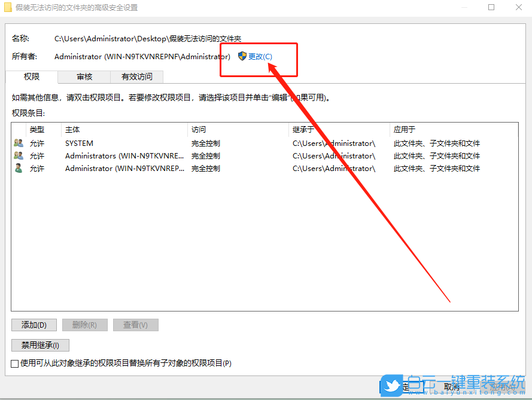Select the 权限 tab
Image resolution: width=532 pixels, height=400 pixels.
(x=32, y=77)
